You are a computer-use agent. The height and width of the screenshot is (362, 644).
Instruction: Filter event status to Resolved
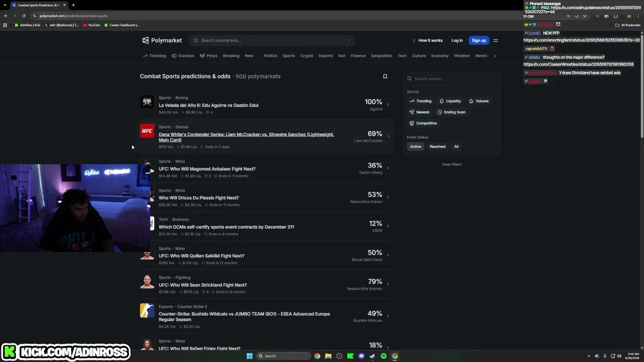(x=437, y=146)
